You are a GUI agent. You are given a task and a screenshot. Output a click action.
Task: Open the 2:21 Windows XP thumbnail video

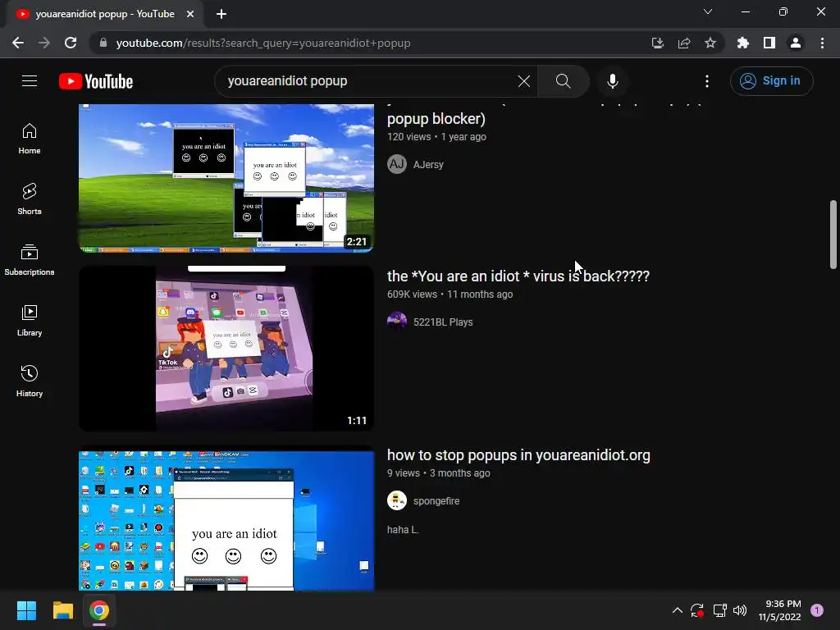pyautogui.click(x=226, y=178)
